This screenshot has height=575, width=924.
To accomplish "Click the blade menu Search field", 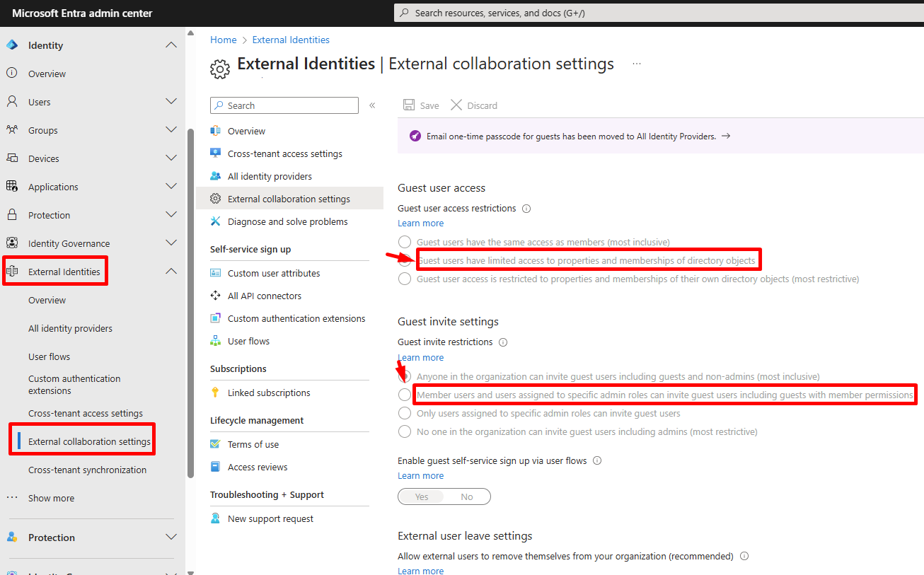I will pyautogui.click(x=284, y=105).
